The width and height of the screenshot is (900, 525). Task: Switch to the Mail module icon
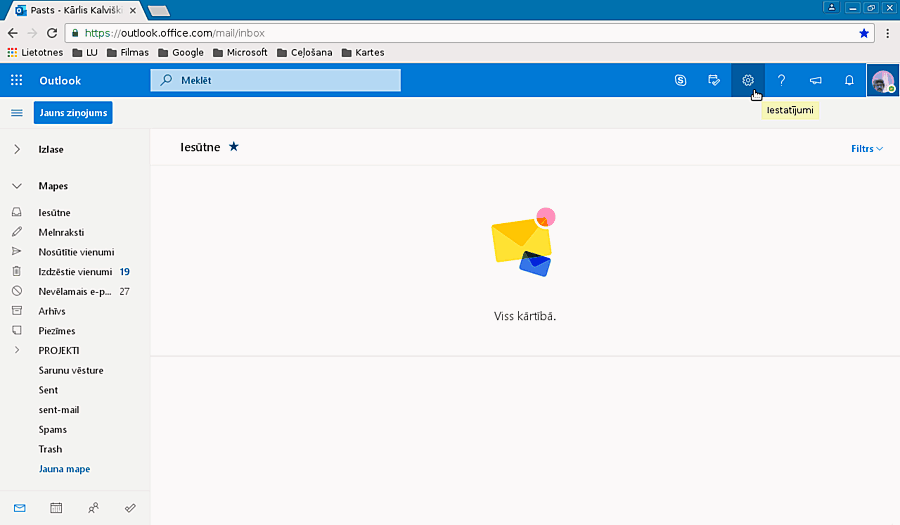click(x=20, y=508)
